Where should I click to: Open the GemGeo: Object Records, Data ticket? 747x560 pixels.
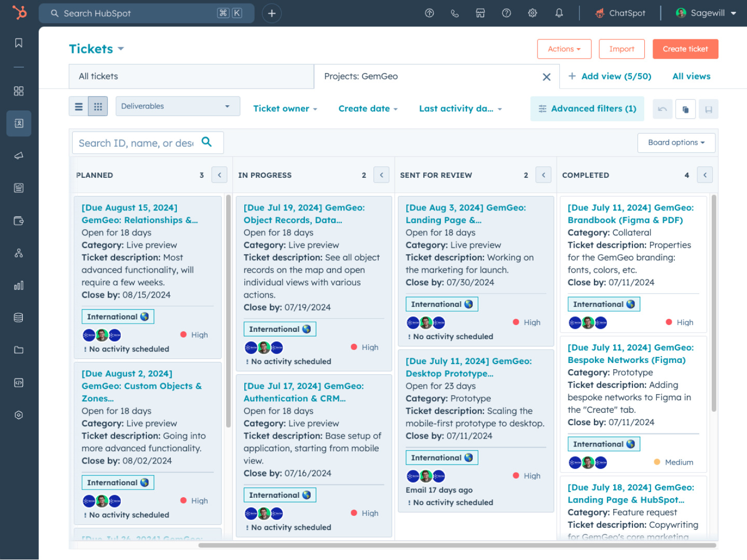[x=304, y=214]
